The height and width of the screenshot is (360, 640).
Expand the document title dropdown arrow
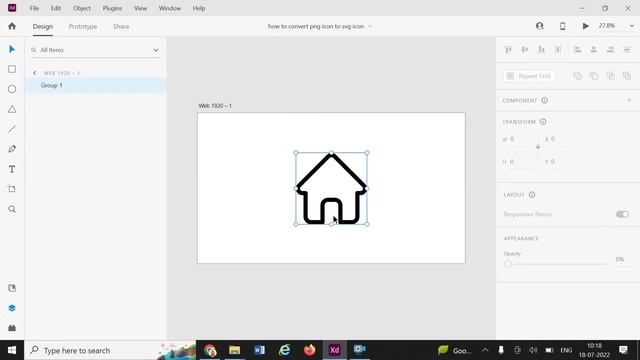[370, 26]
